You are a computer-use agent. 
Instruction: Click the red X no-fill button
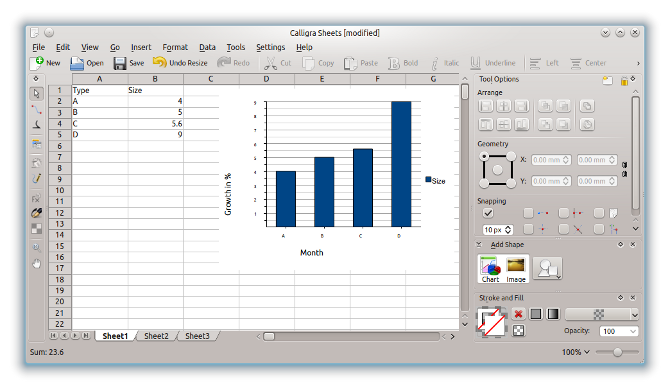[518, 314]
